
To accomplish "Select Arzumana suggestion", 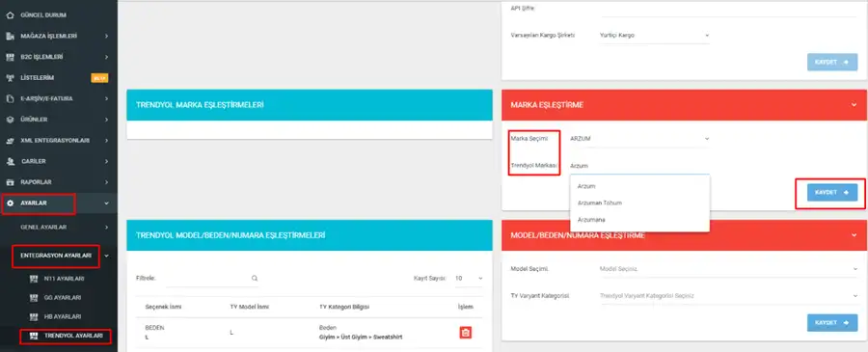I will coord(640,220).
